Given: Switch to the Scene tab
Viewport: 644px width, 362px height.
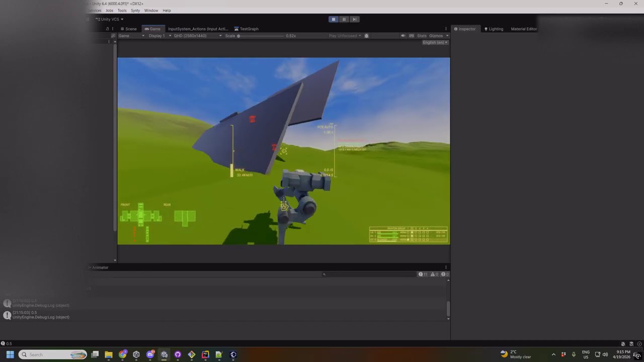Looking at the screenshot, I should click(128, 29).
